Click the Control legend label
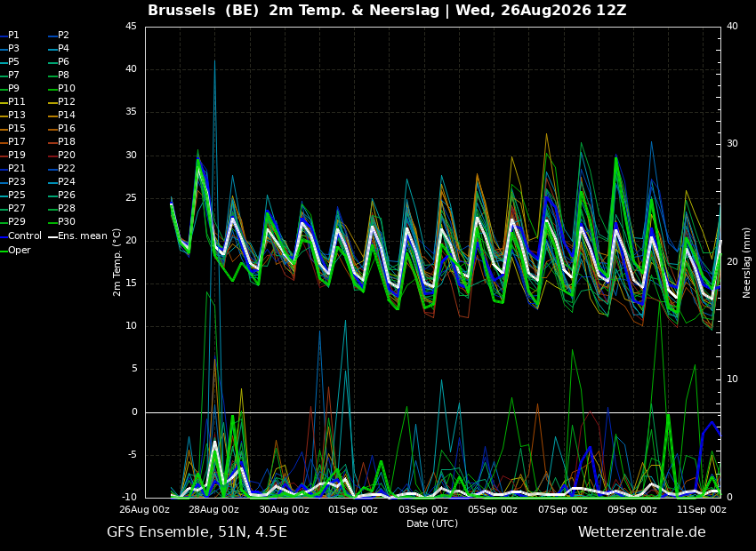The height and width of the screenshot is (551, 756). (x=25, y=236)
